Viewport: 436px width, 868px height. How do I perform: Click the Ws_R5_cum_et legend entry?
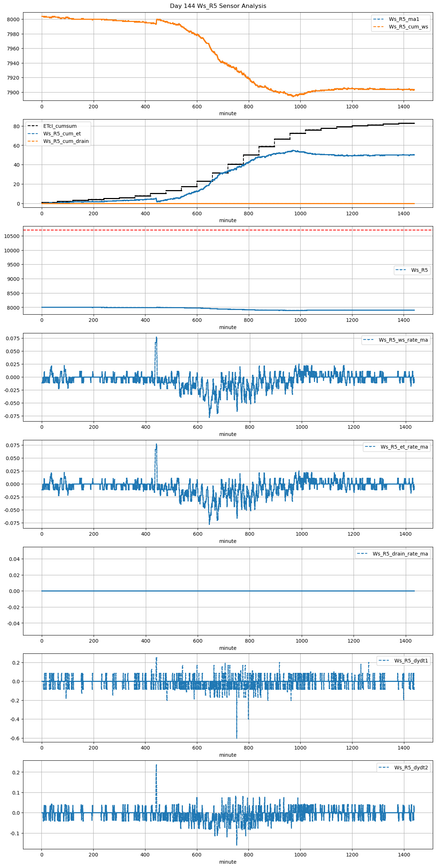point(62,134)
